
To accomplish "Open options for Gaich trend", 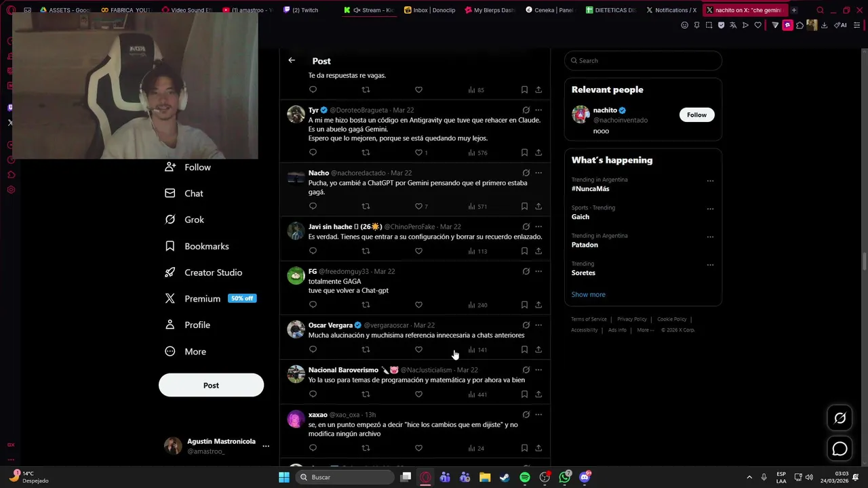I will (710, 209).
